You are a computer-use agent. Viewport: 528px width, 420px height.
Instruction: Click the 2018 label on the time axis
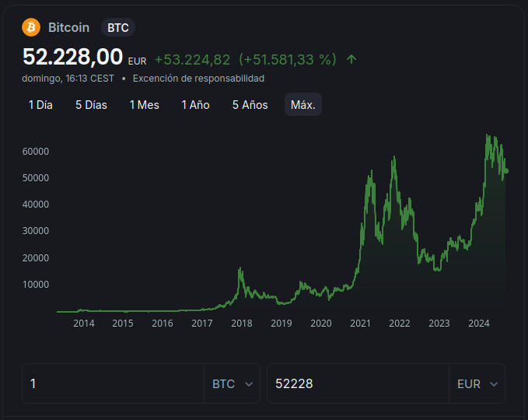pyautogui.click(x=241, y=324)
